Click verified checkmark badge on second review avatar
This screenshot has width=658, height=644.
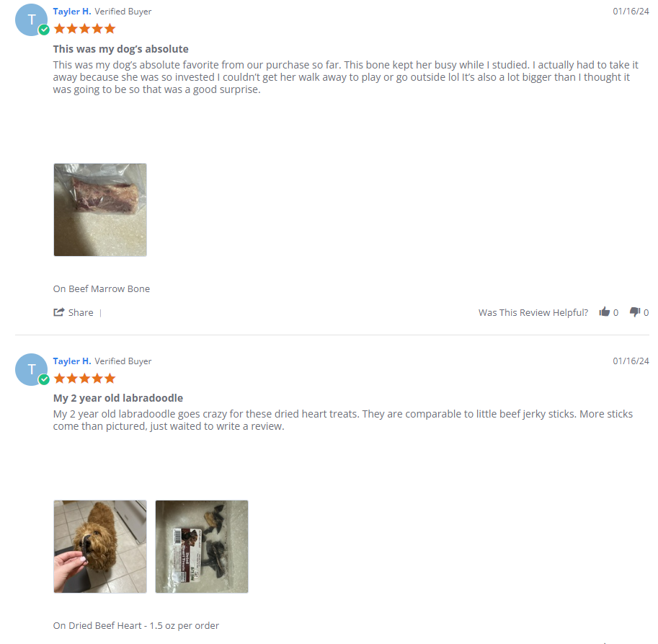[44, 379]
